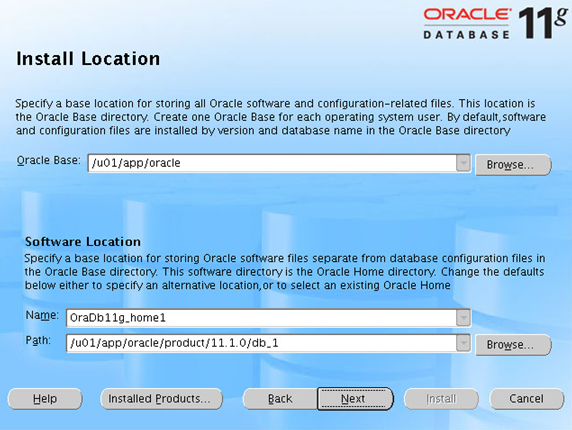Click the Oracle Database 11g logo
This screenshot has height=430, width=572.
point(495,23)
